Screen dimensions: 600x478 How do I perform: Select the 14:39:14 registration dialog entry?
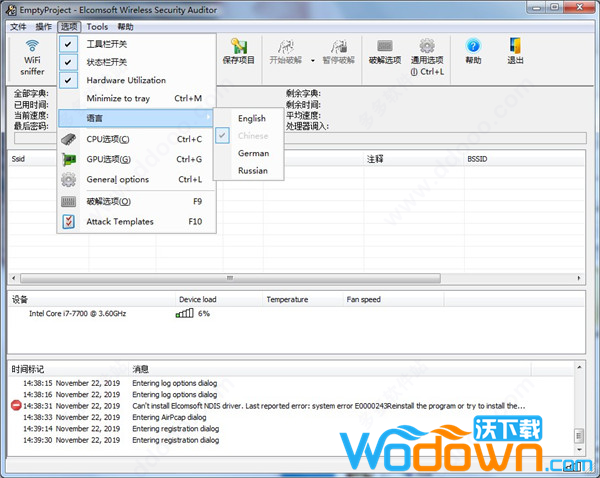point(292,429)
